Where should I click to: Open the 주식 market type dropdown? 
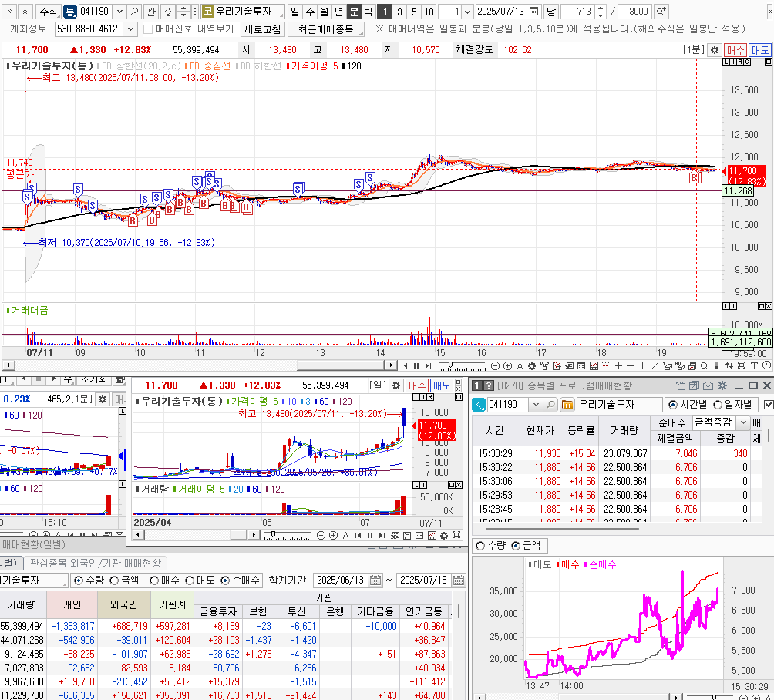[x=49, y=11]
